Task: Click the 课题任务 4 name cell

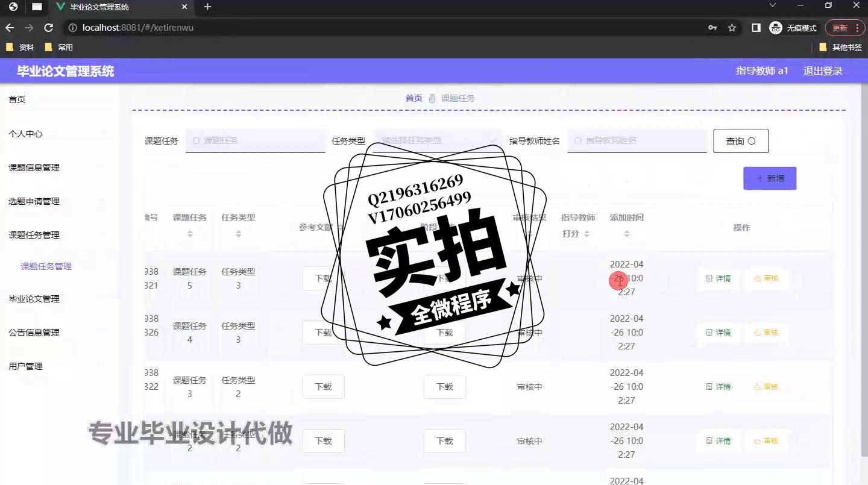Action: pyautogui.click(x=190, y=333)
